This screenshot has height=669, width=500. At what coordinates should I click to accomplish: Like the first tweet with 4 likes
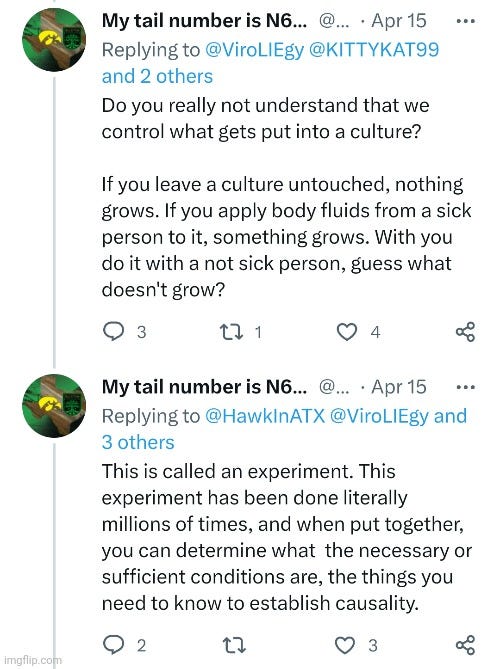coord(346,332)
